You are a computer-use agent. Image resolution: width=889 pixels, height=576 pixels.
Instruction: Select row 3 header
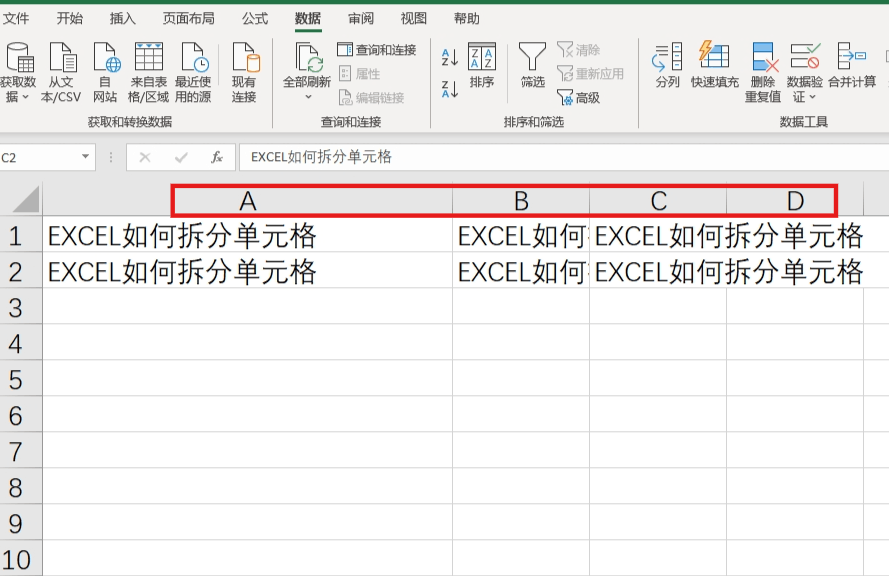(x=20, y=307)
